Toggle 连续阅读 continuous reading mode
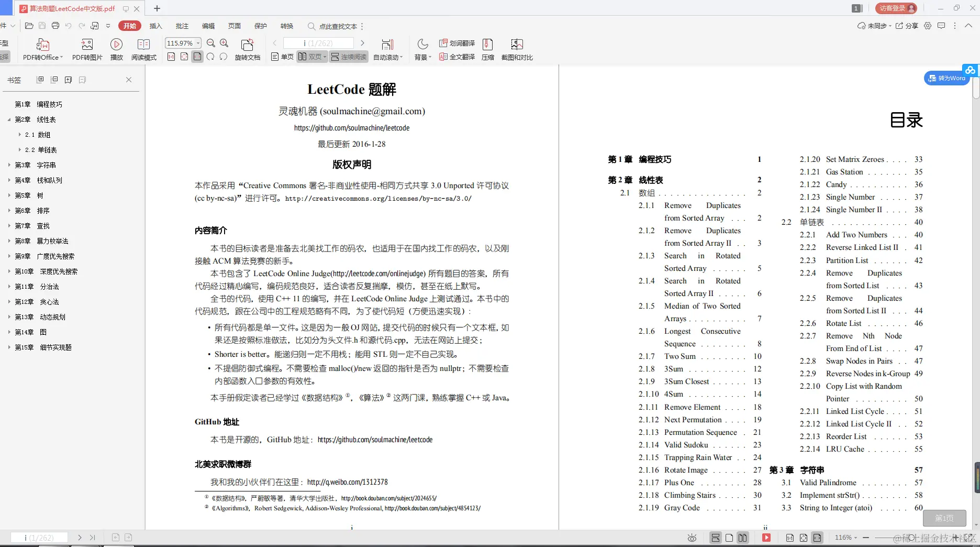The width and height of the screenshot is (980, 547). coord(348,57)
